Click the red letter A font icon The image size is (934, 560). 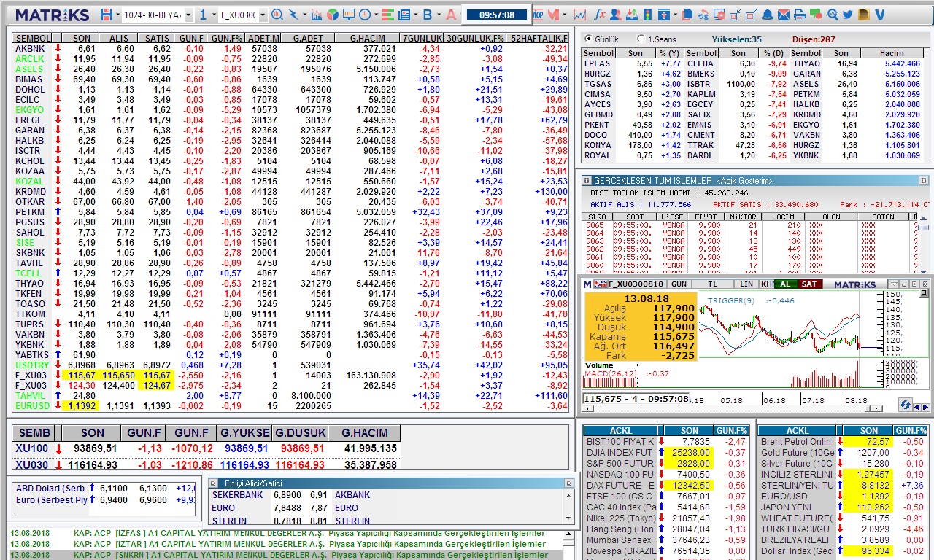(x=451, y=15)
